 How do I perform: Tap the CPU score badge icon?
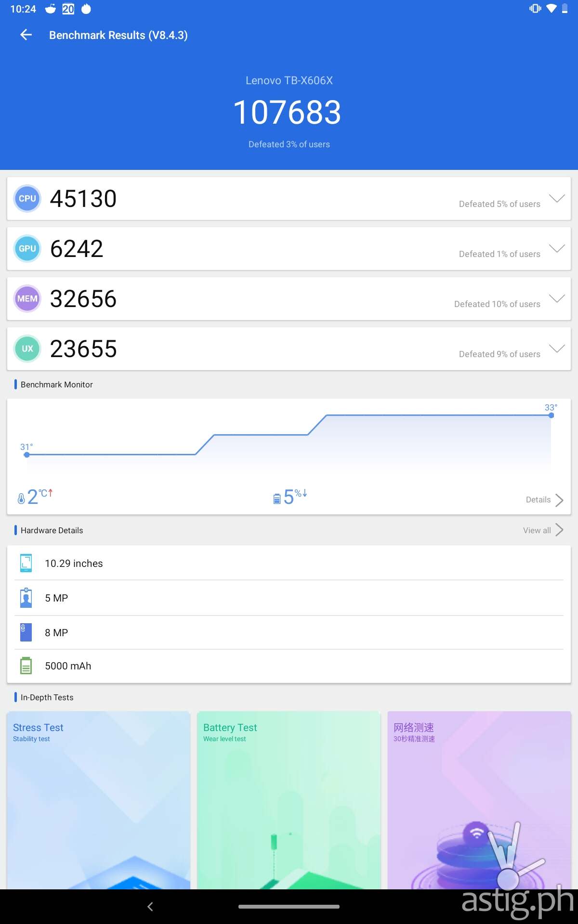coord(27,198)
